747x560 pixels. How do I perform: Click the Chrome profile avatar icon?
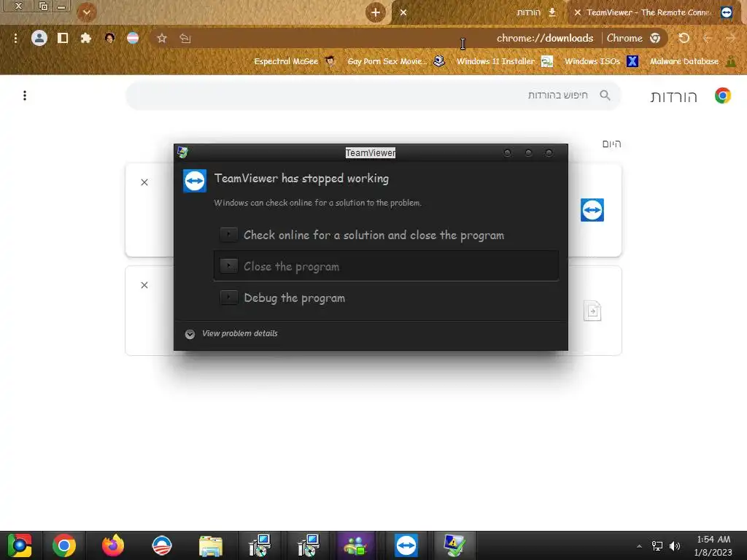[x=39, y=38]
